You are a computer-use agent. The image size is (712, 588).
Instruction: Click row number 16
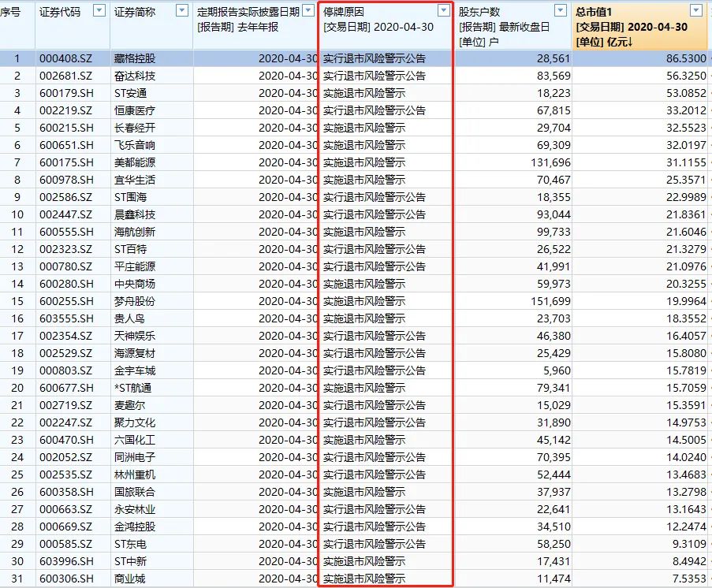click(x=17, y=318)
